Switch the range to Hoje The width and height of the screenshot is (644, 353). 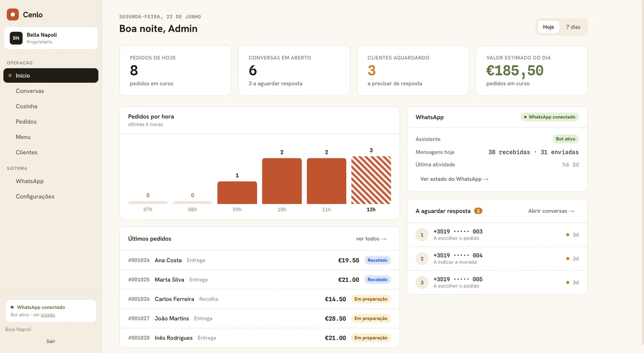549,27
